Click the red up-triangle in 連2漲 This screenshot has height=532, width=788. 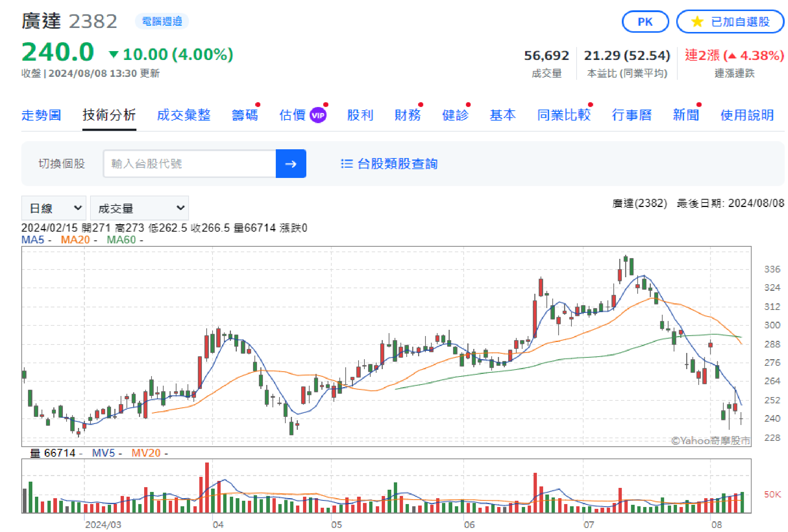[x=732, y=56]
